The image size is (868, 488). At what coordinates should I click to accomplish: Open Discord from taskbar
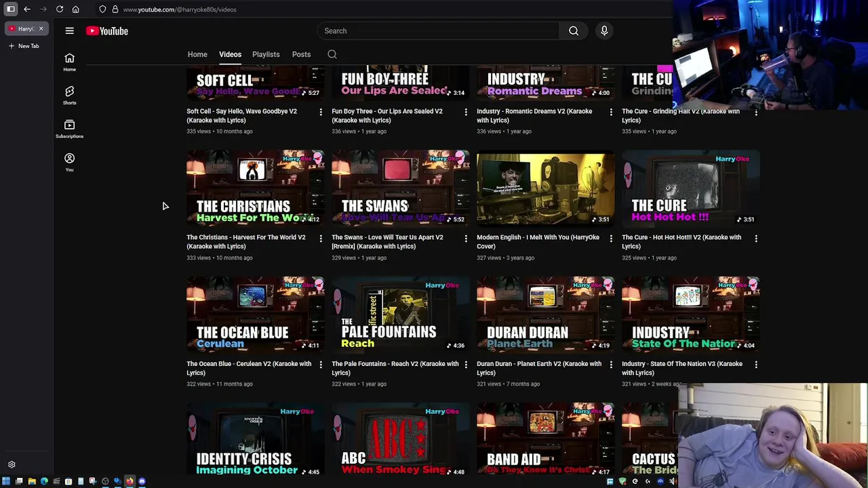142,481
